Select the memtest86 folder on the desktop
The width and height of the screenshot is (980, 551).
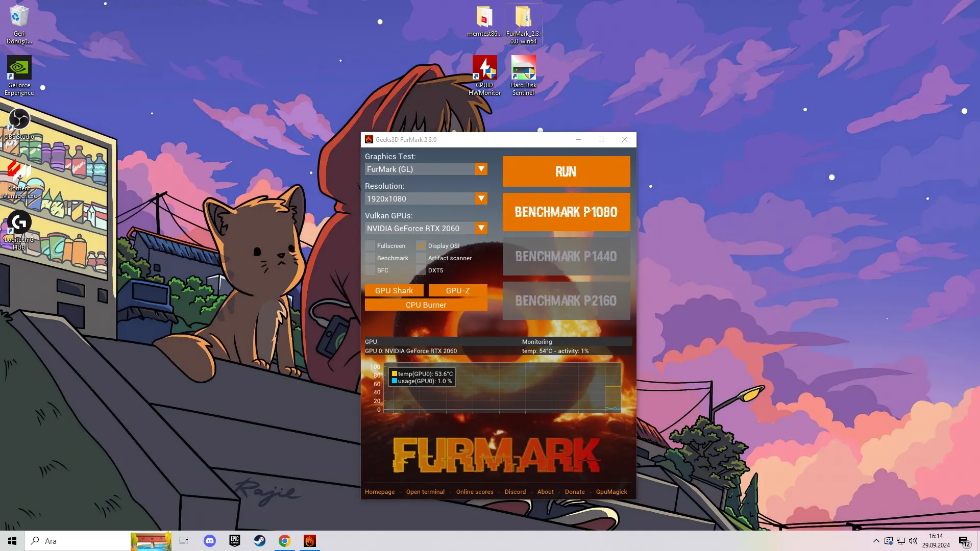tap(484, 21)
